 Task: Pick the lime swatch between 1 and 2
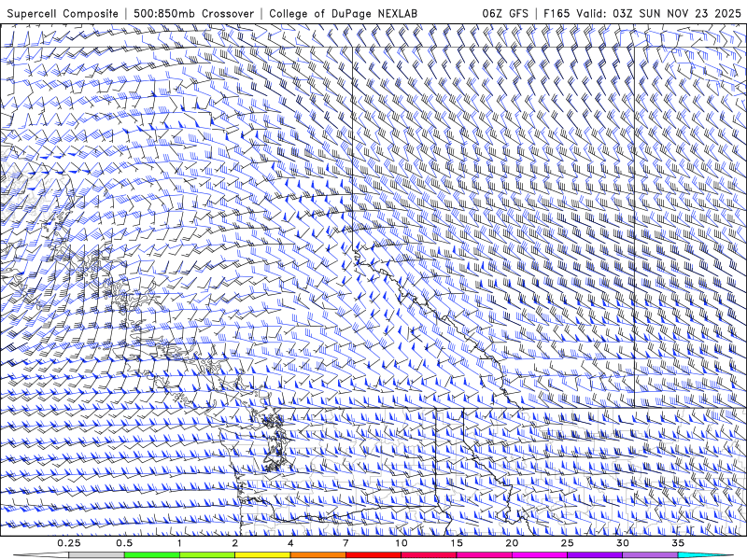tap(207, 555)
